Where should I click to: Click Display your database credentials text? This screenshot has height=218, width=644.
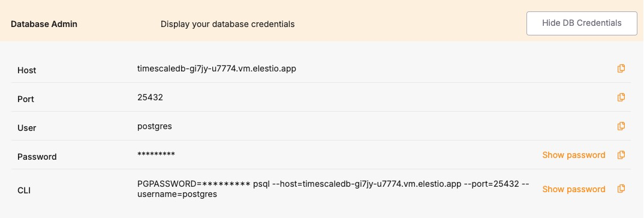(227, 24)
